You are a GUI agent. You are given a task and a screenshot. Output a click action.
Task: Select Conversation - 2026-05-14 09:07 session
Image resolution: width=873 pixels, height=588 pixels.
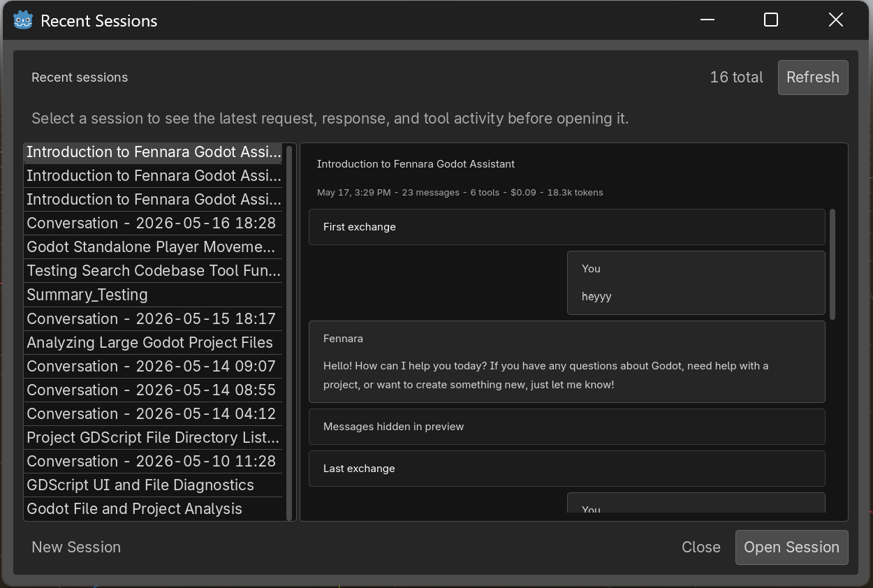pos(154,366)
